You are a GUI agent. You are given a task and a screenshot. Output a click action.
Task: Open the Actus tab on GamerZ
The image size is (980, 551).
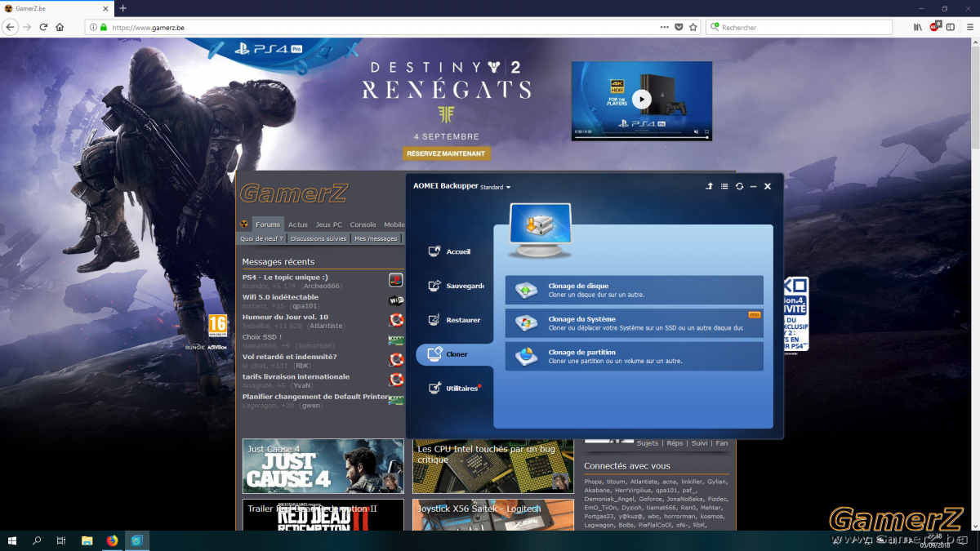(298, 224)
